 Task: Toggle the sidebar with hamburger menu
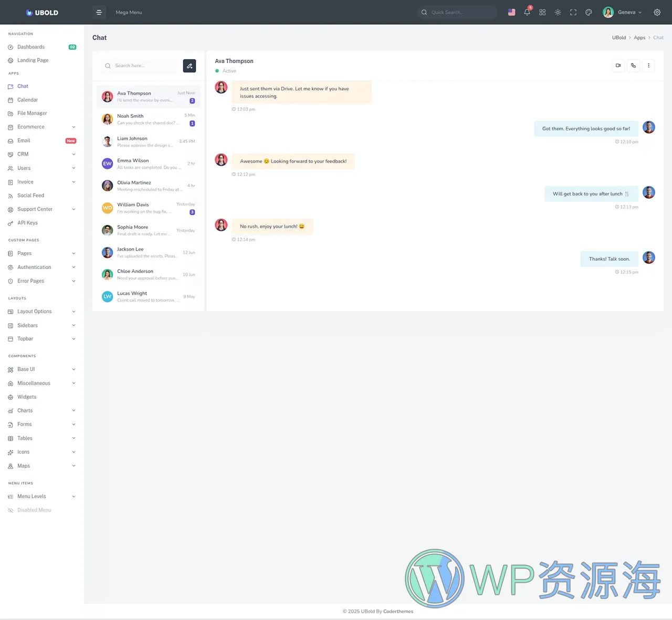99,12
